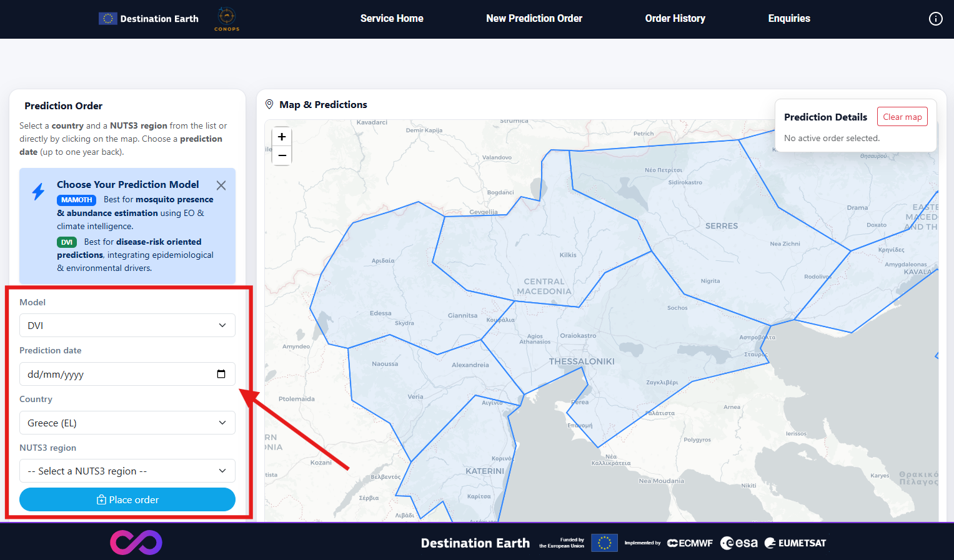Dismiss the Choose Your Prediction Model banner
The width and height of the screenshot is (954, 560).
(221, 185)
